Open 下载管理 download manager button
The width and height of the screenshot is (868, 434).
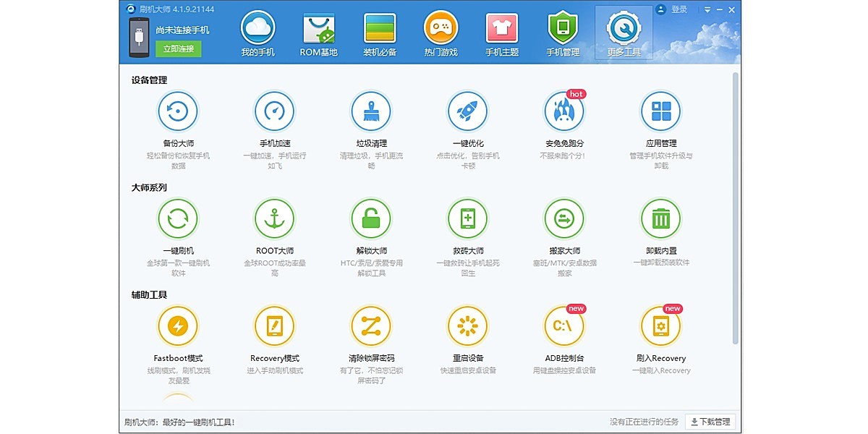point(709,422)
